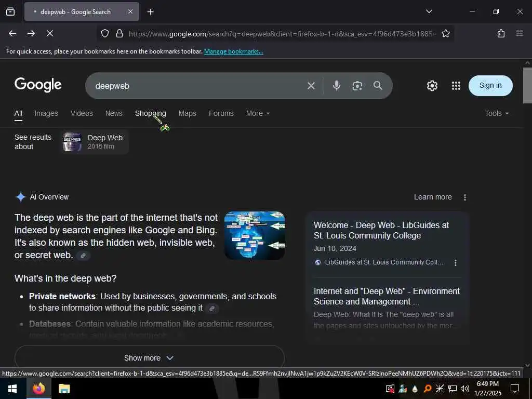This screenshot has width=532, height=399.
Task: Click LibGuides at St. Louis Community source
Action: (379, 262)
